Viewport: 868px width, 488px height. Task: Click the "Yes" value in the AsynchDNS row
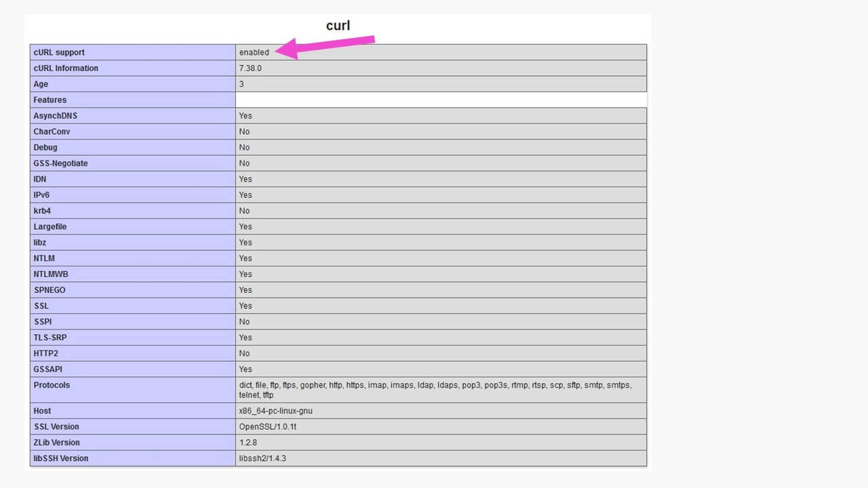(x=245, y=116)
